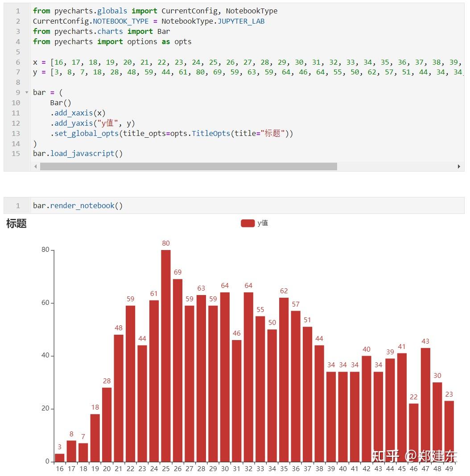Click the render_notebook method text

pyautogui.click(x=82, y=206)
